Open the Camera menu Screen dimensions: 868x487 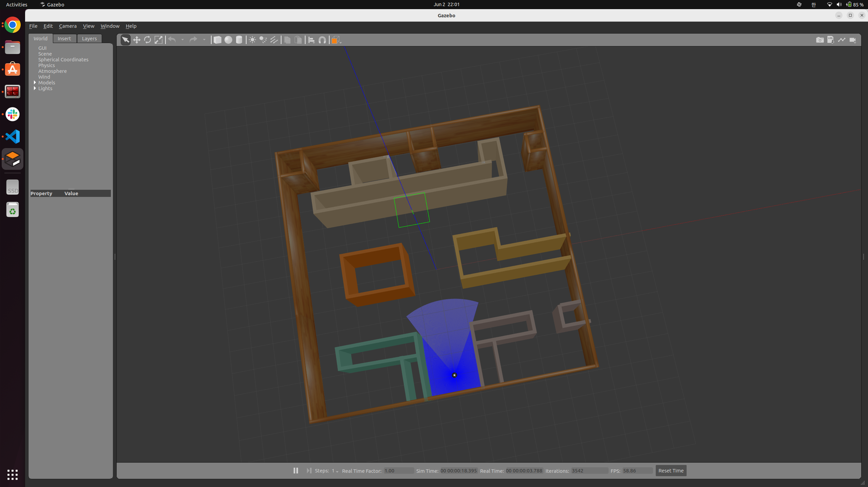coord(67,26)
